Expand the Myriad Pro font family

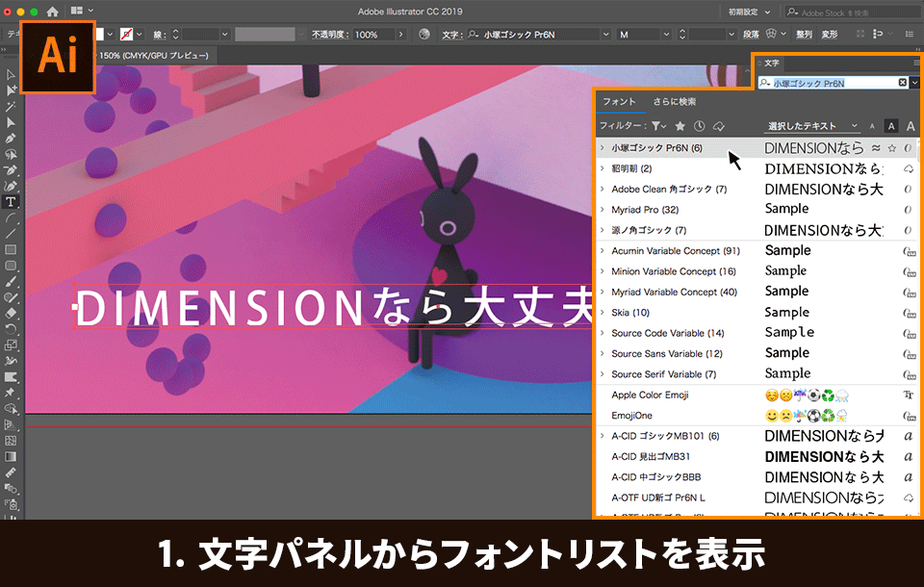[602, 209]
